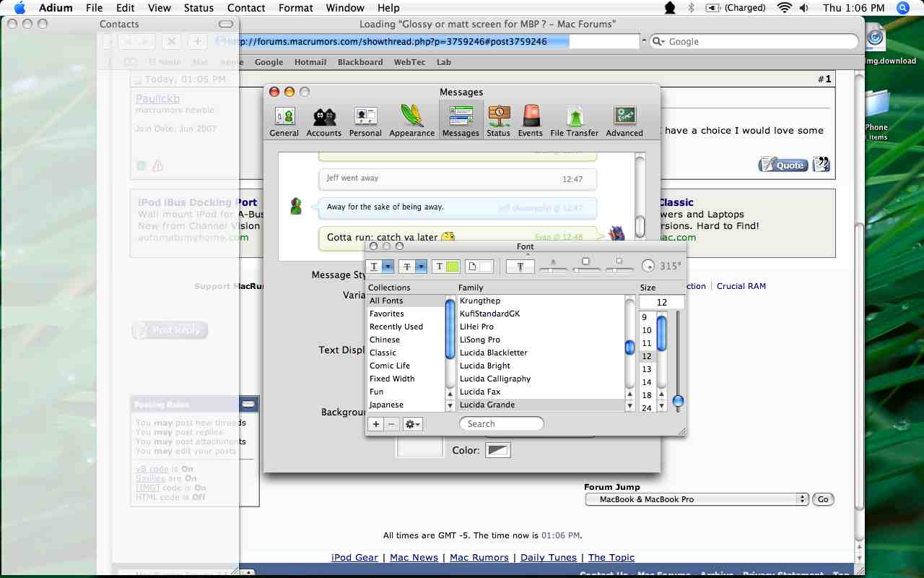The height and width of the screenshot is (578, 924).
Task: Open the Mac News footer link
Action: tap(414, 557)
